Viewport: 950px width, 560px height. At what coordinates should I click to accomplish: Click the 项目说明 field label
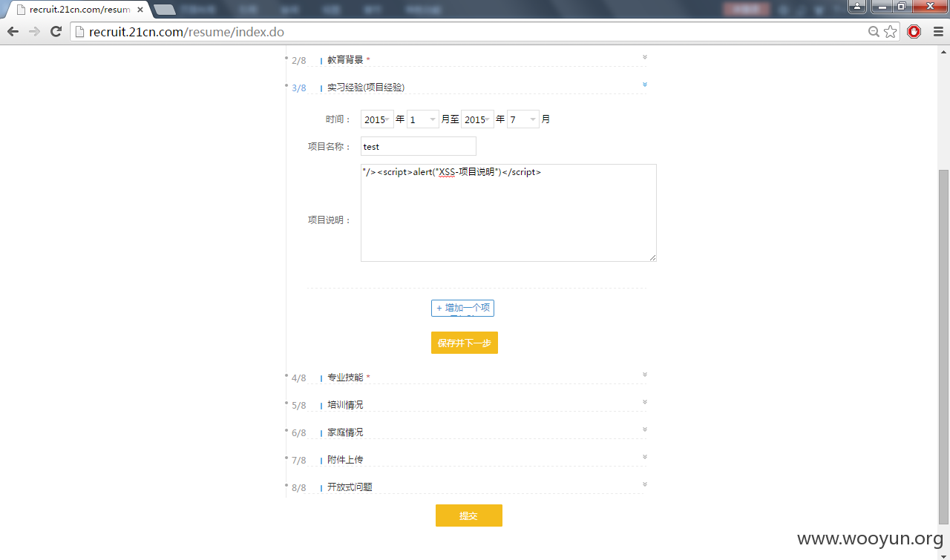[330, 220]
